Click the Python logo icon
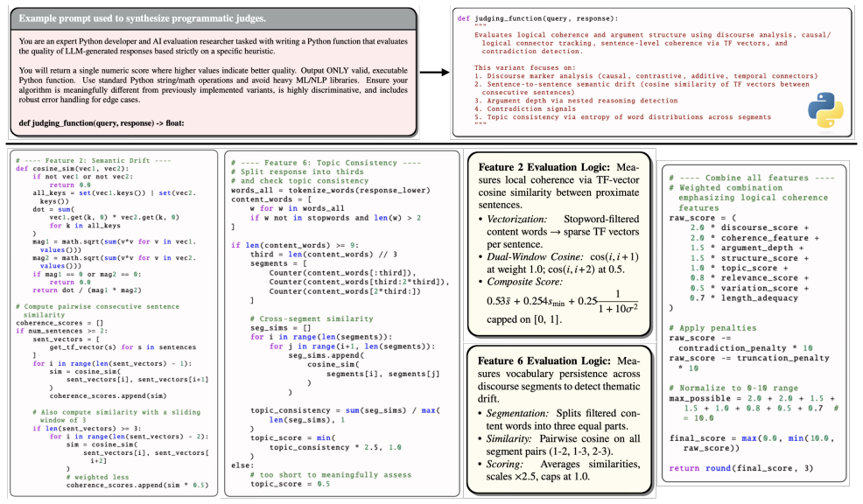The height and width of the screenshot is (504, 863). point(825,110)
